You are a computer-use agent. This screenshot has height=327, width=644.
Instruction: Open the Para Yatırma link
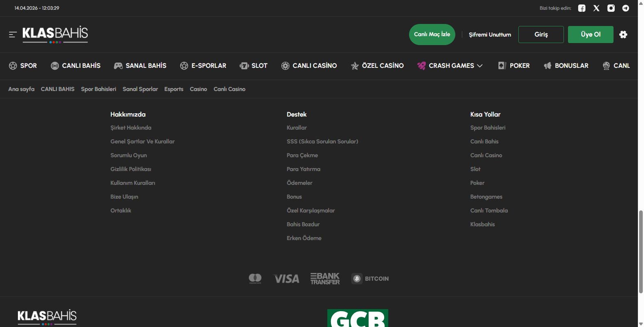click(304, 169)
